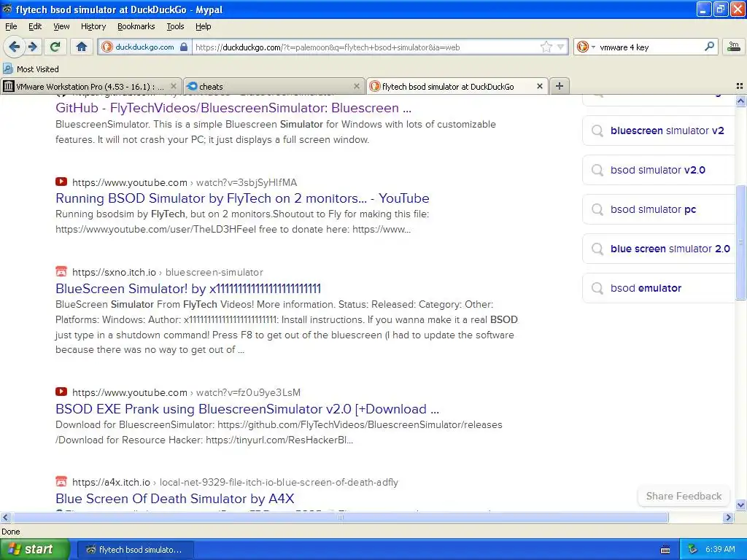This screenshot has width=747, height=560.
Task: Open the Home page button
Action: (82, 47)
